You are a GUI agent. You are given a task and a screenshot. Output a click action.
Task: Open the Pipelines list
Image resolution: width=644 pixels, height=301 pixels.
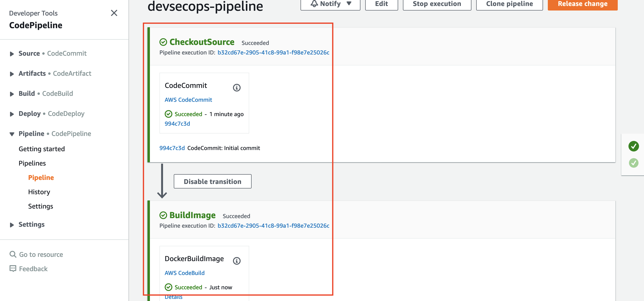coord(32,163)
